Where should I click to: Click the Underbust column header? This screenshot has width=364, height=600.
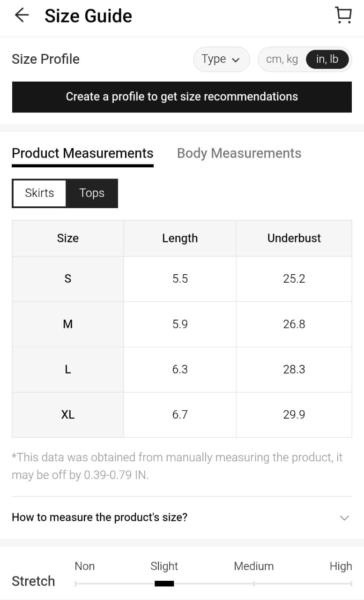point(294,238)
